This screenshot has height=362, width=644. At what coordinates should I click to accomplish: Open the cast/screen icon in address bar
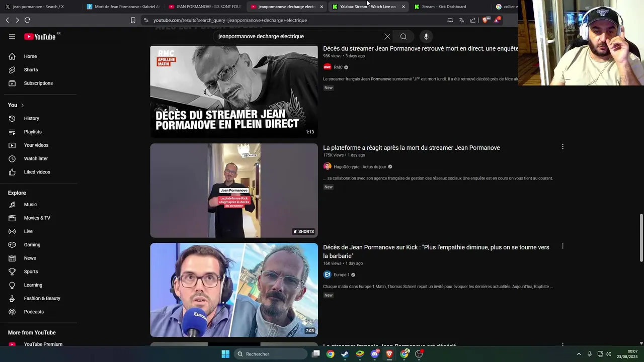click(x=450, y=20)
